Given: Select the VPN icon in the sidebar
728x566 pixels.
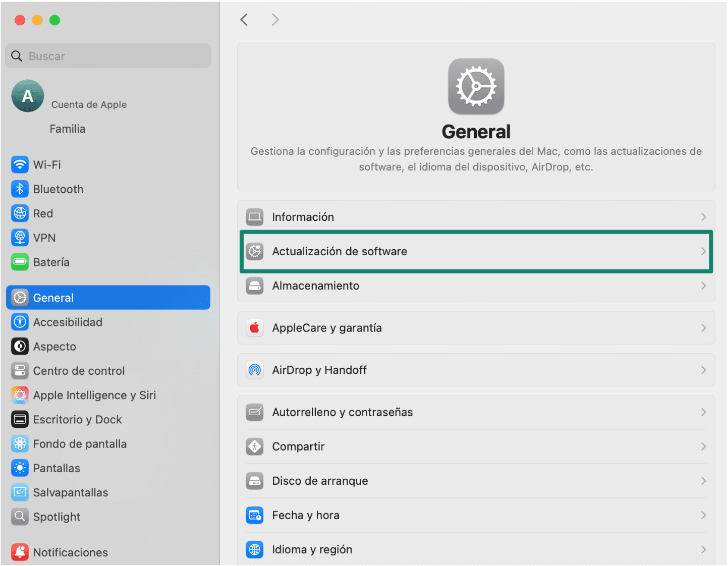Looking at the screenshot, I should (x=20, y=238).
